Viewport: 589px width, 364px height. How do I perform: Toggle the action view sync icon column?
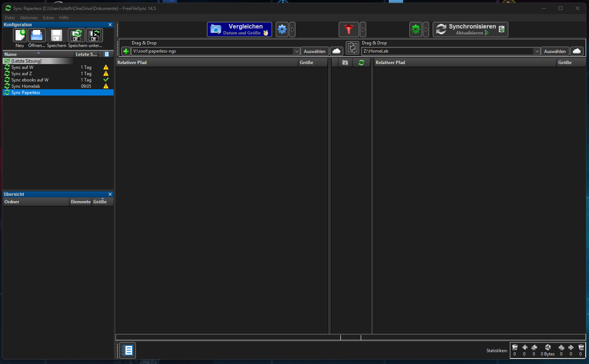tap(361, 63)
